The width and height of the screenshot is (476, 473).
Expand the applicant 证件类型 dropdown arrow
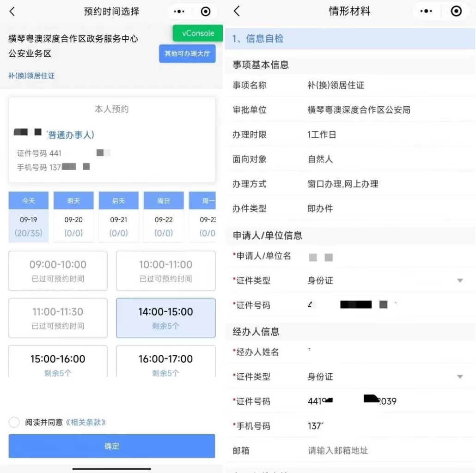[x=460, y=281]
